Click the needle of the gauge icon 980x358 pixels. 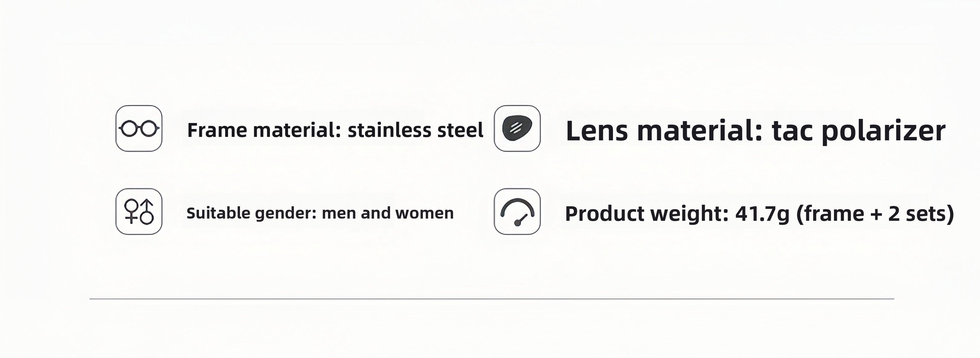tap(520, 220)
